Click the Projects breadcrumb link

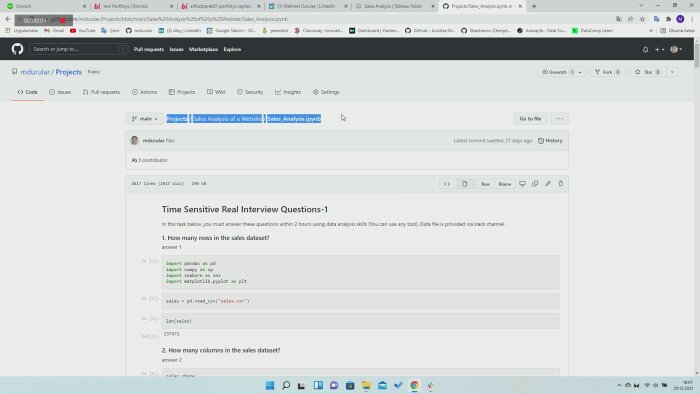click(x=177, y=119)
